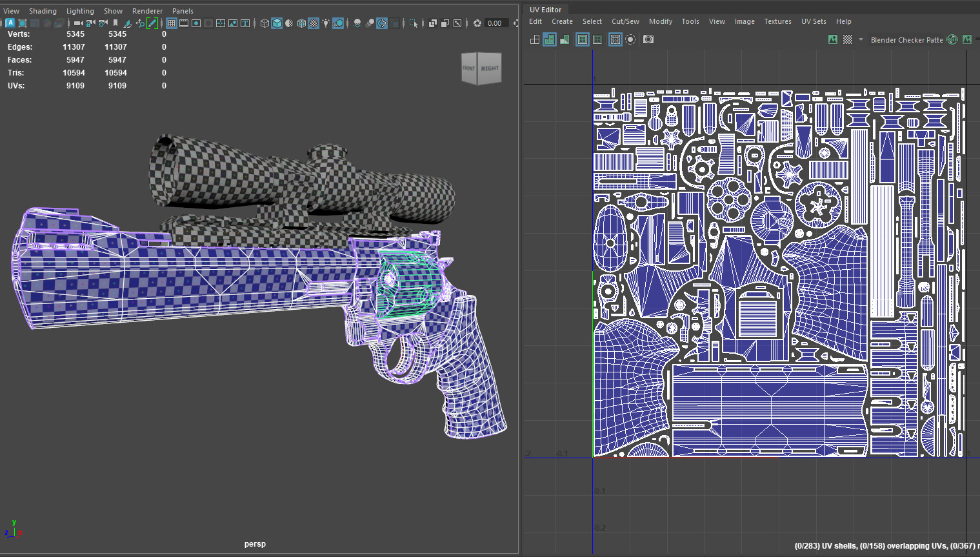Image resolution: width=980 pixels, height=557 pixels.
Task: Click the view cube RIGHT face
Action: 490,68
